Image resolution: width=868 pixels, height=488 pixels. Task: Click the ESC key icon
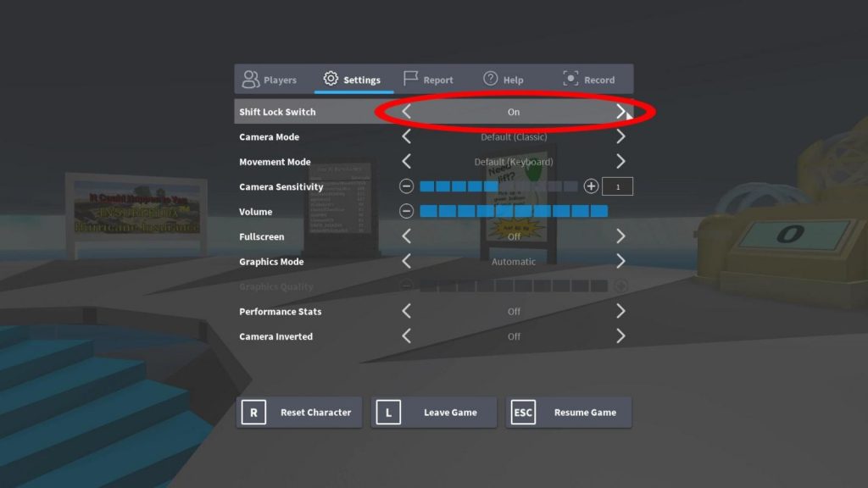click(523, 413)
